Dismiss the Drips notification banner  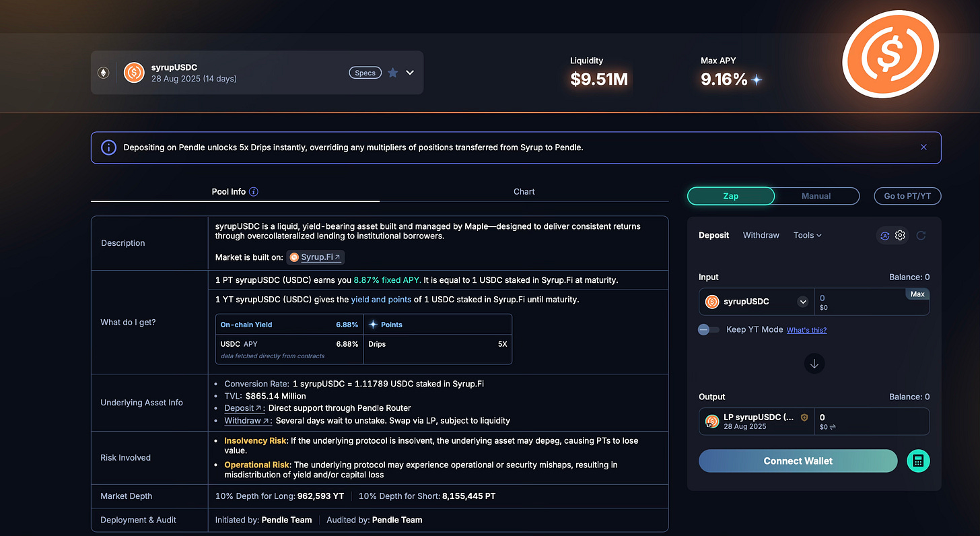[x=923, y=147]
